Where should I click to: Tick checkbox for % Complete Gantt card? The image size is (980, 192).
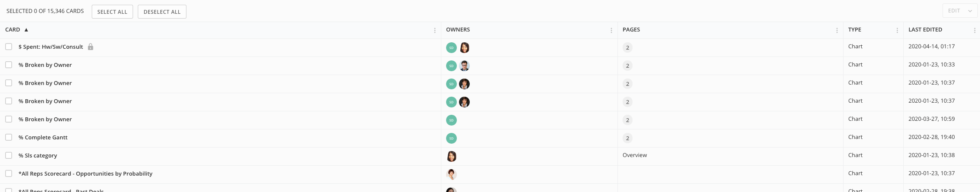click(9, 137)
